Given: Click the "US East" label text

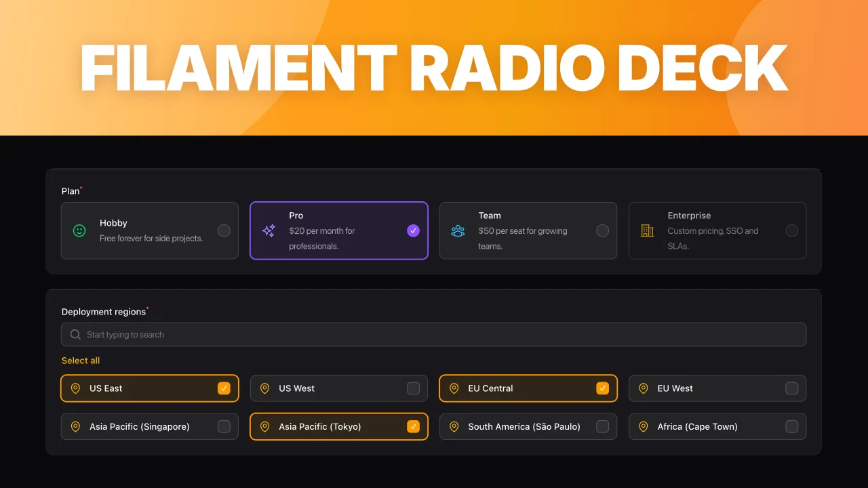Looking at the screenshot, I should pyautogui.click(x=106, y=388).
